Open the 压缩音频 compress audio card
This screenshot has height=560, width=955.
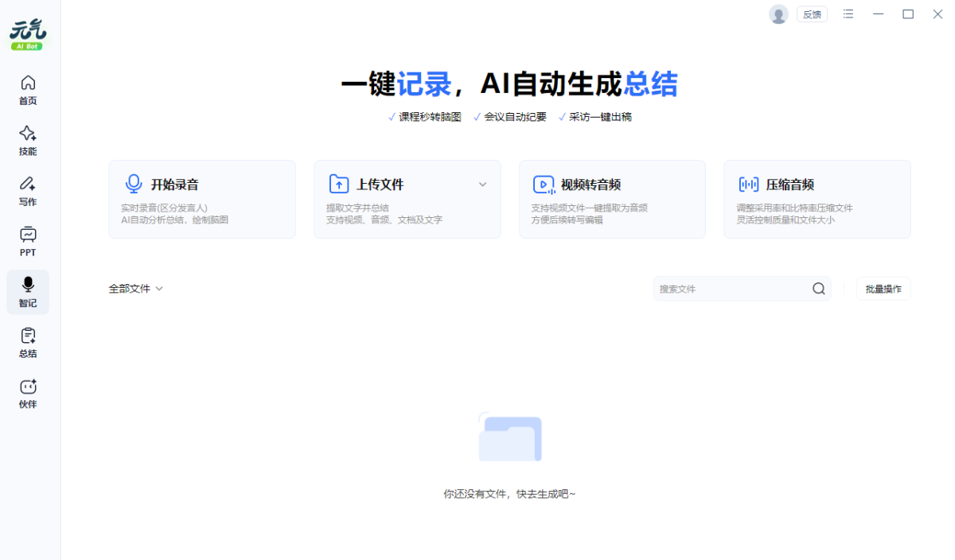point(817,199)
